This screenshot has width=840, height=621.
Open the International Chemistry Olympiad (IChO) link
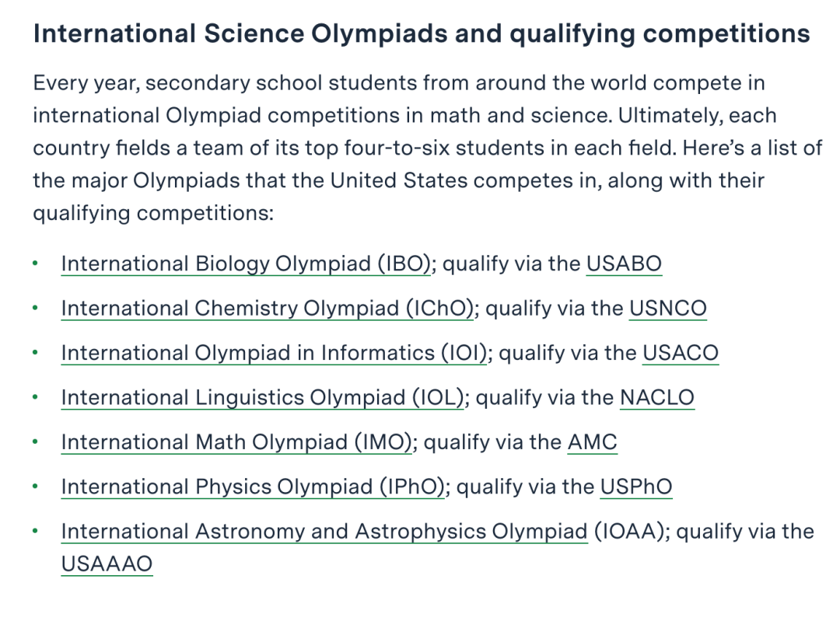(268, 309)
